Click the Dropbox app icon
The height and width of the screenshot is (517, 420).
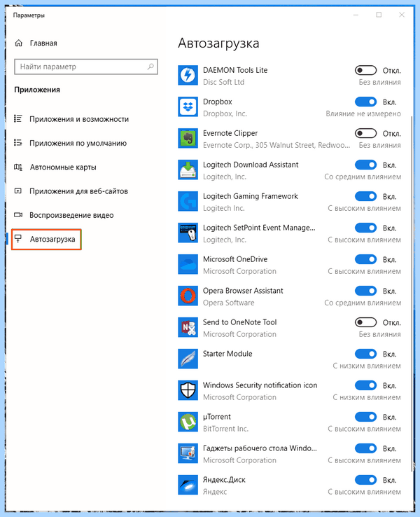coord(188,106)
